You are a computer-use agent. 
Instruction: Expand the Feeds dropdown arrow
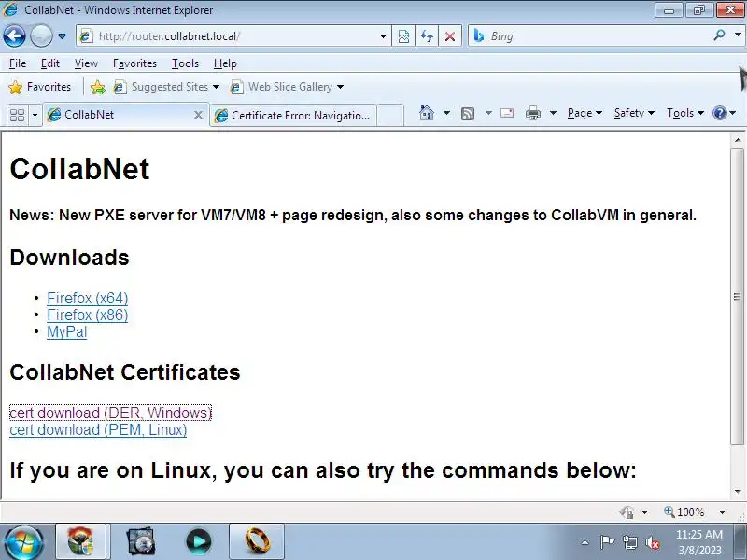pyautogui.click(x=488, y=113)
